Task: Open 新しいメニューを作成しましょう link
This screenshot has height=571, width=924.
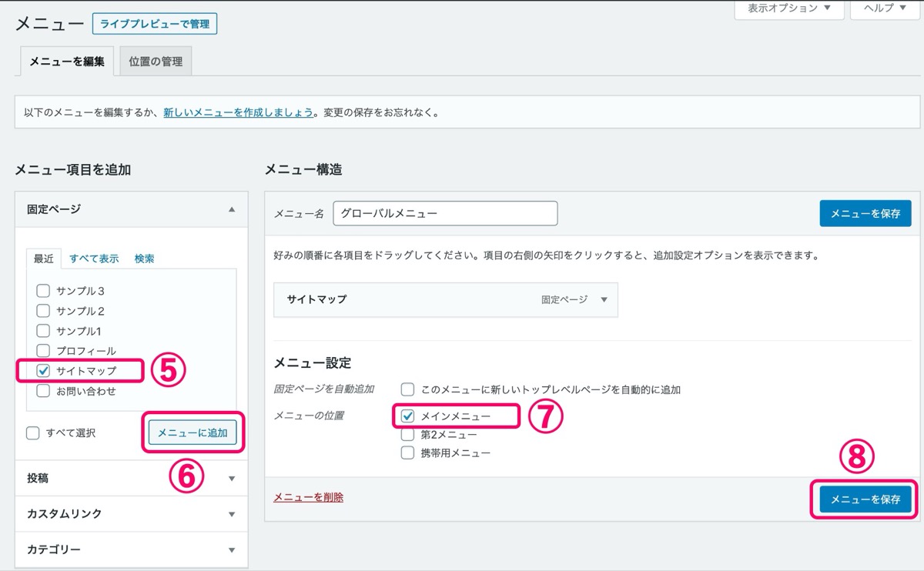Action: click(x=238, y=112)
